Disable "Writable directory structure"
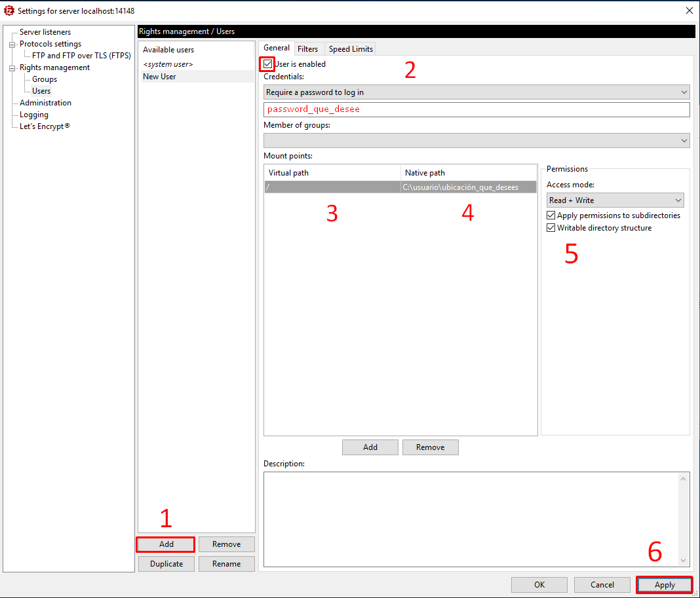The image size is (700, 598). 551,227
